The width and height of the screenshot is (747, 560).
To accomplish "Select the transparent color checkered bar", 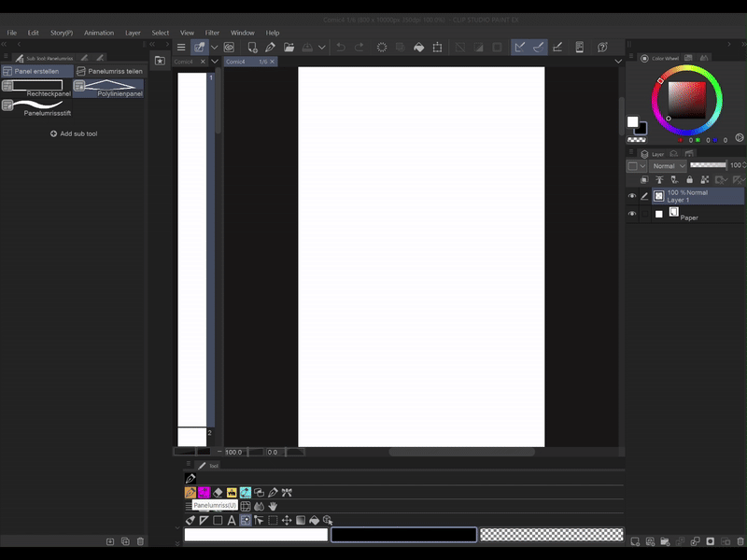I will click(552, 535).
